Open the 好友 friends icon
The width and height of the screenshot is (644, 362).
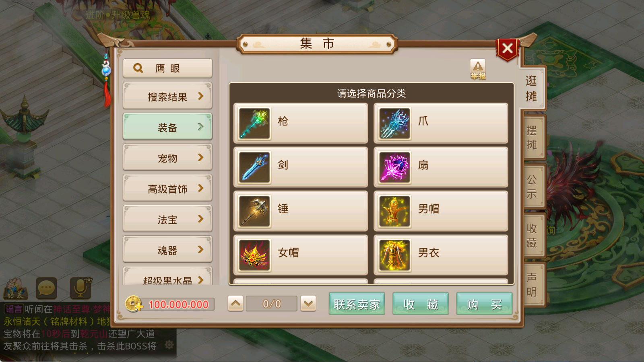(x=15, y=289)
